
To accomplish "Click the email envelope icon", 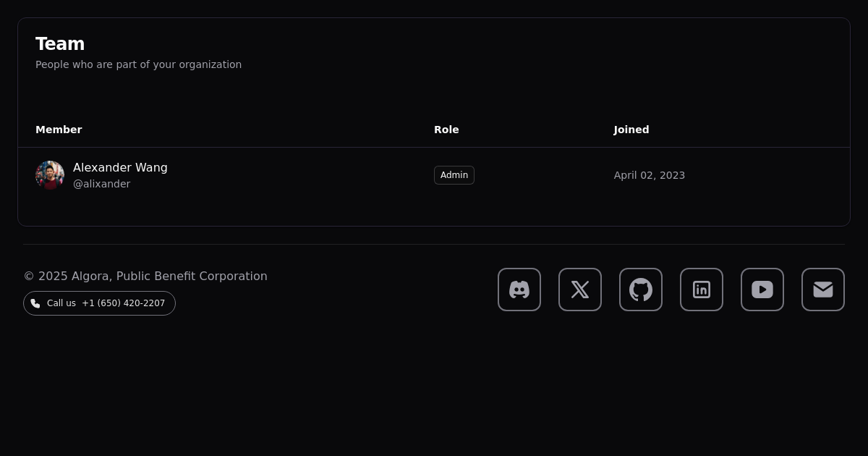I will [823, 290].
